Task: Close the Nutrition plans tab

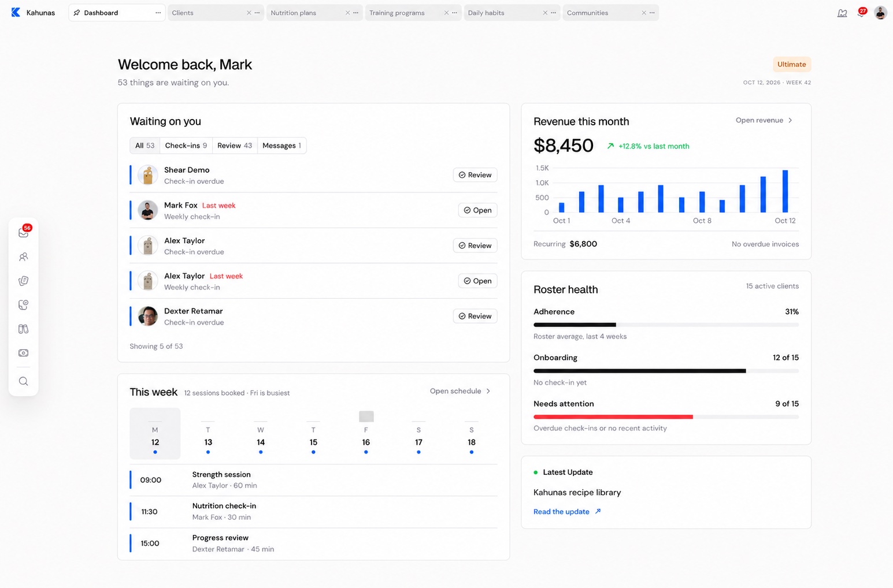Action: coord(347,13)
